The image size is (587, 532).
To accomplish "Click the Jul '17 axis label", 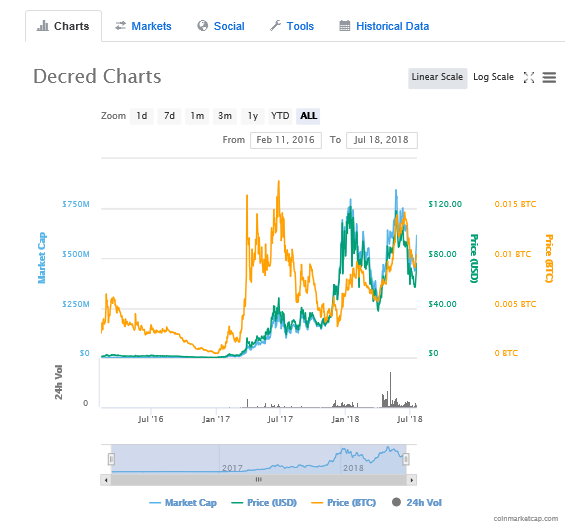I will [x=280, y=419].
